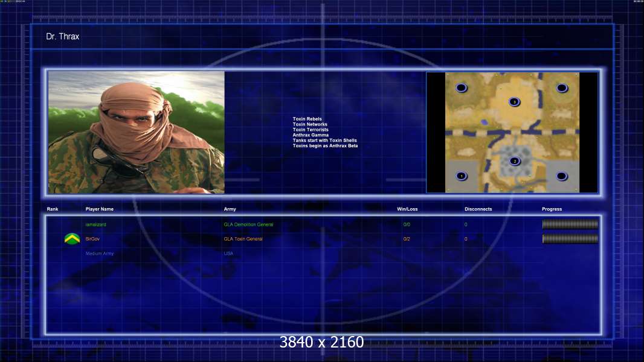
Task: Click the empty top-left start position marker
Action: point(461,87)
